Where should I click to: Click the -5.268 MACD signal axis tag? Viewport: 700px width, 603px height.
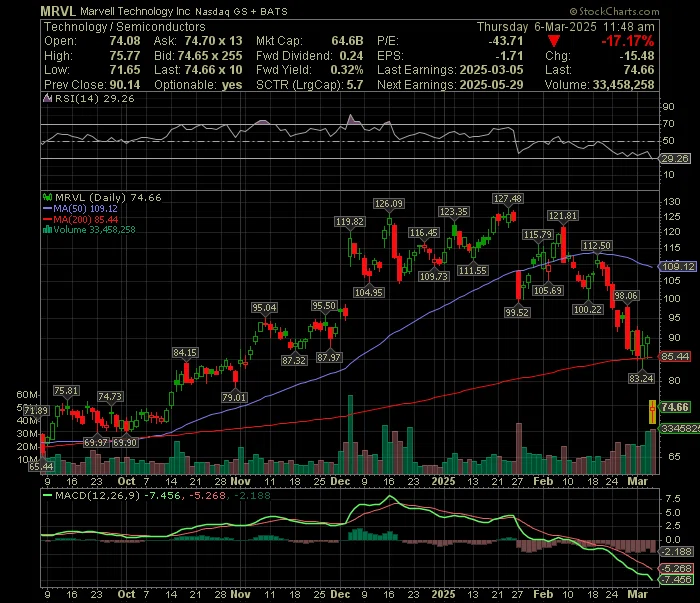point(677,569)
